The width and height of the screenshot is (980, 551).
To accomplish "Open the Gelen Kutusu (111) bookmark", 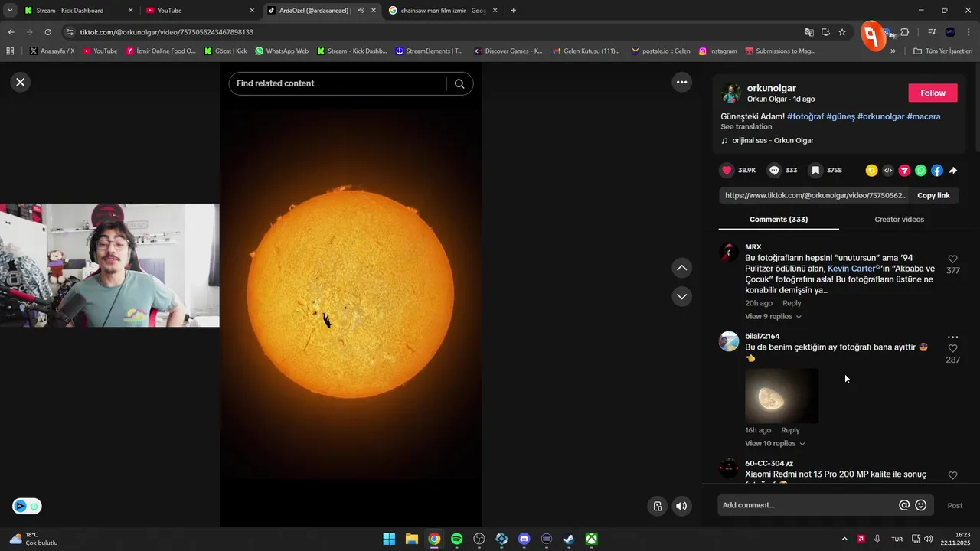I will click(x=586, y=51).
